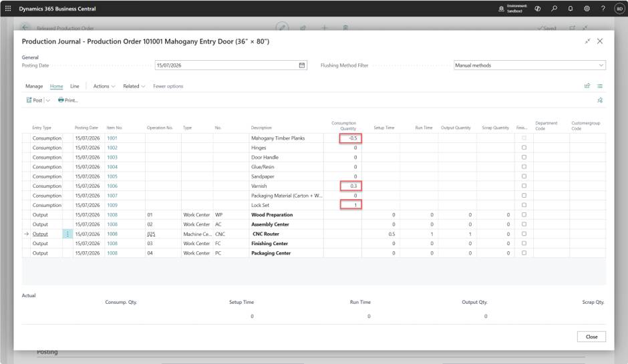Tick Finished checkbox for CNC Router row
The width and height of the screenshot is (628, 364).
(x=524, y=234)
